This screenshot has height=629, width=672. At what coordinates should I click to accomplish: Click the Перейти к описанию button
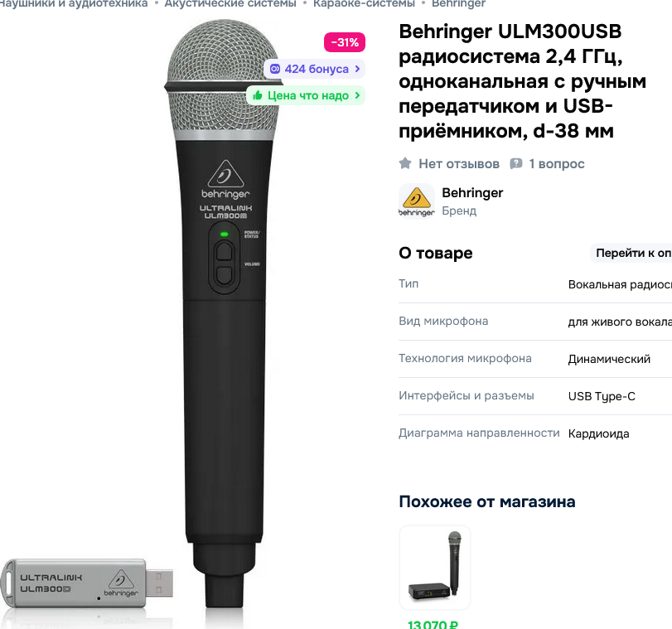pos(631,253)
